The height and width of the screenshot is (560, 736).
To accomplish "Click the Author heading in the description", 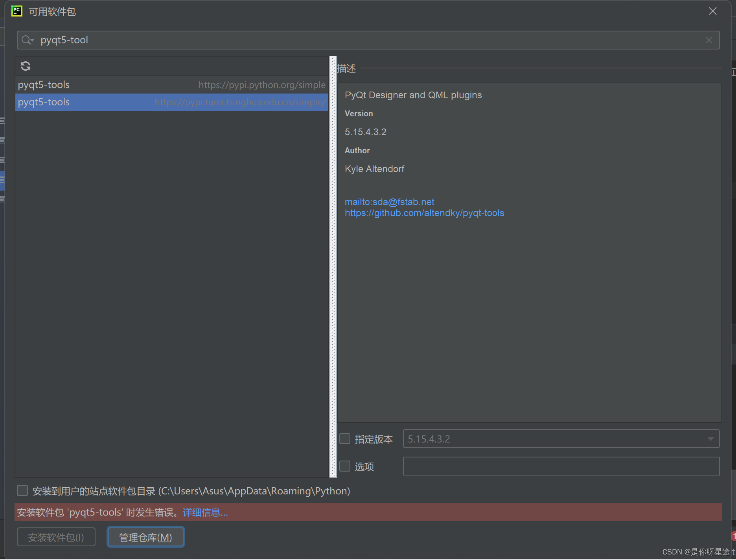I will pyautogui.click(x=357, y=151).
